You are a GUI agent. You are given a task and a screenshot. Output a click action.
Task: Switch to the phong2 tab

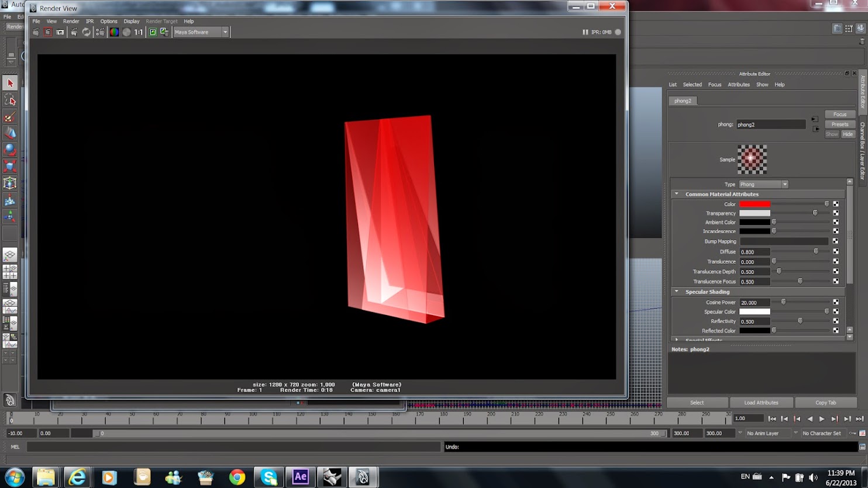coord(683,101)
